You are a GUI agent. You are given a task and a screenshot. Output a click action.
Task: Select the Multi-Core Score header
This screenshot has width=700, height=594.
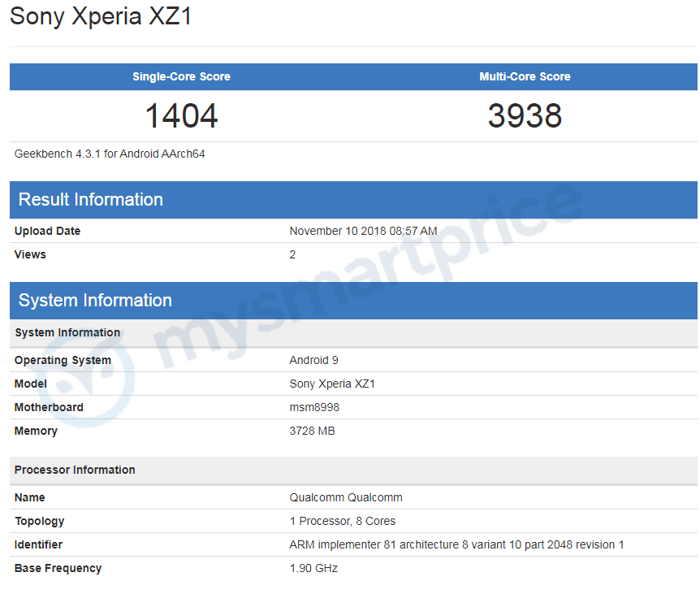(525, 76)
